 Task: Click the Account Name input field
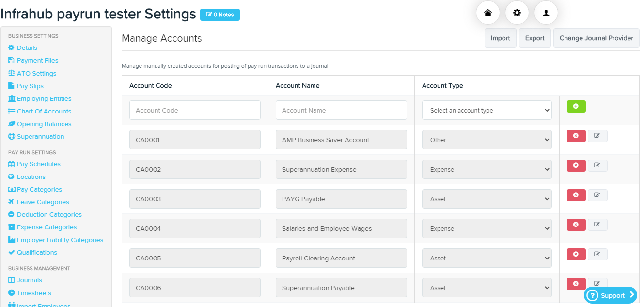point(341,110)
